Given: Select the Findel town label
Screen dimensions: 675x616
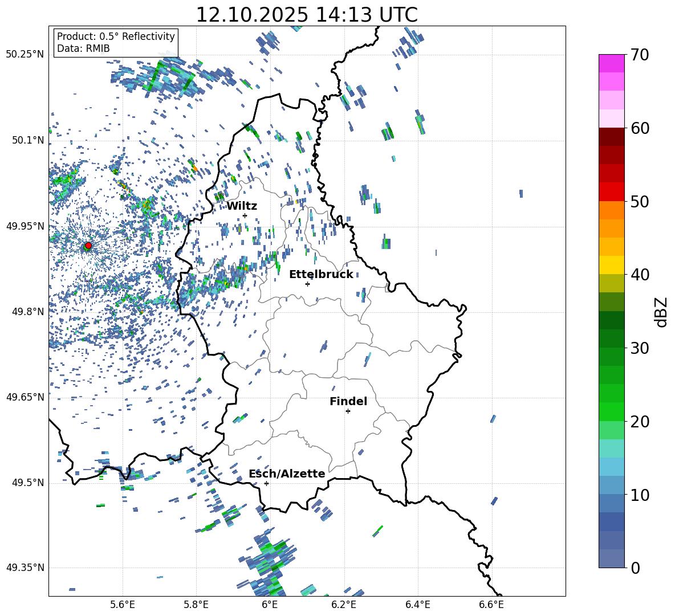Looking at the screenshot, I should point(348,401).
